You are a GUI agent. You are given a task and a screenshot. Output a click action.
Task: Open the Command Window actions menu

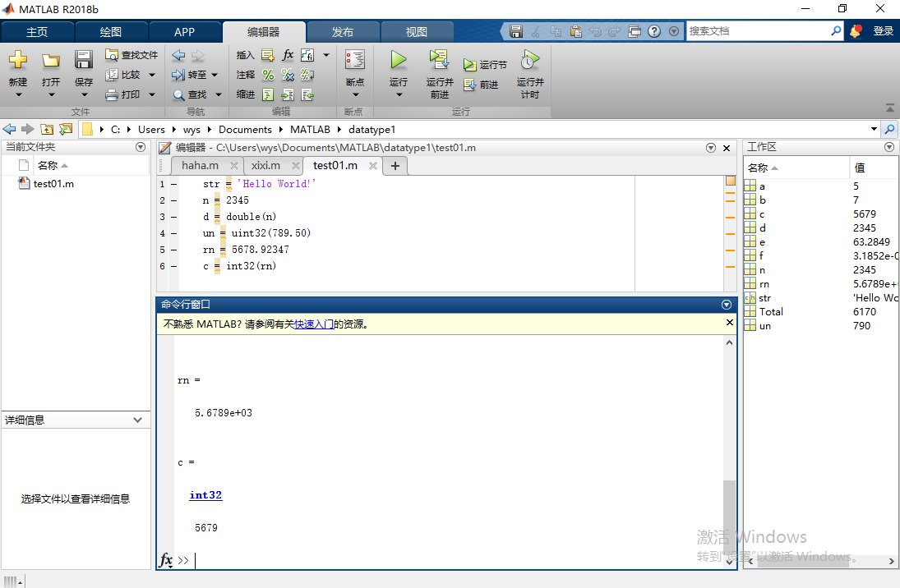[726, 305]
